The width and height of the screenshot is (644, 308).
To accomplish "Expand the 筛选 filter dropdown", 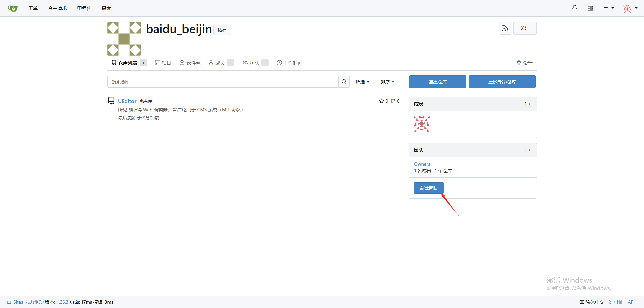I will coord(363,82).
